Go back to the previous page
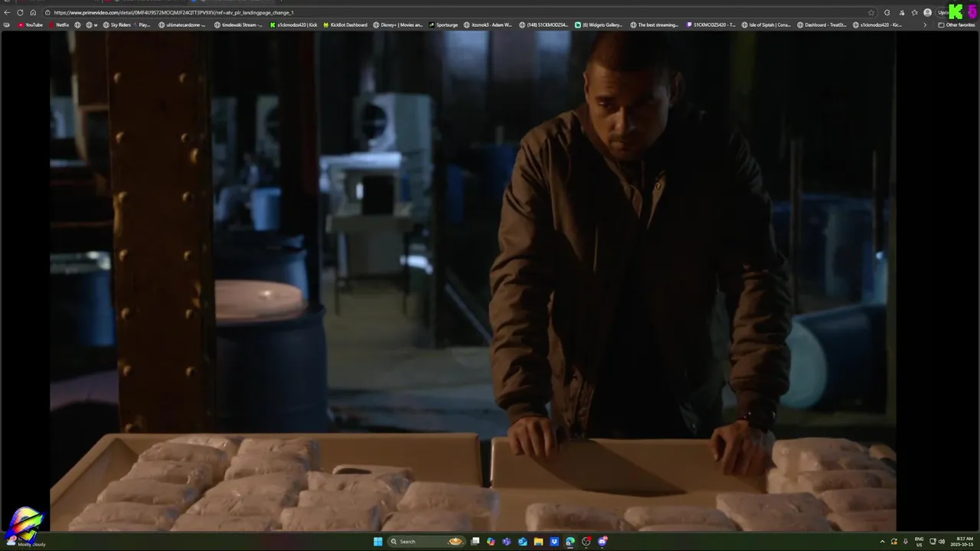The height and width of the screenshot is (551, 980). tap(7, 12)
